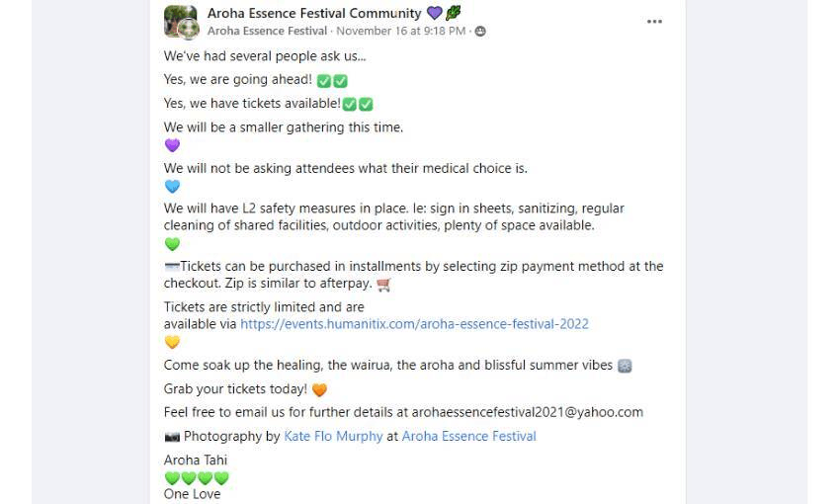Click the green leaf emoji beside the group name
Viewport: 840px width, 504px height.
point(453,13)
